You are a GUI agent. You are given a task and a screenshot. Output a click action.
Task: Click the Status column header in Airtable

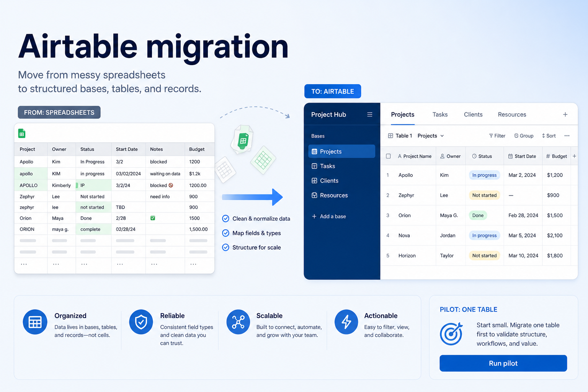coord(482,156)
